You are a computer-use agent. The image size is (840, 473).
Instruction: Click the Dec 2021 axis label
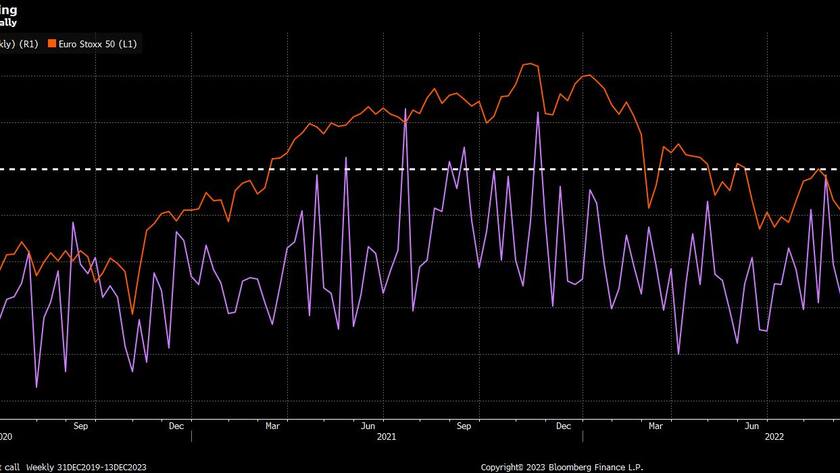coord(563,426)
